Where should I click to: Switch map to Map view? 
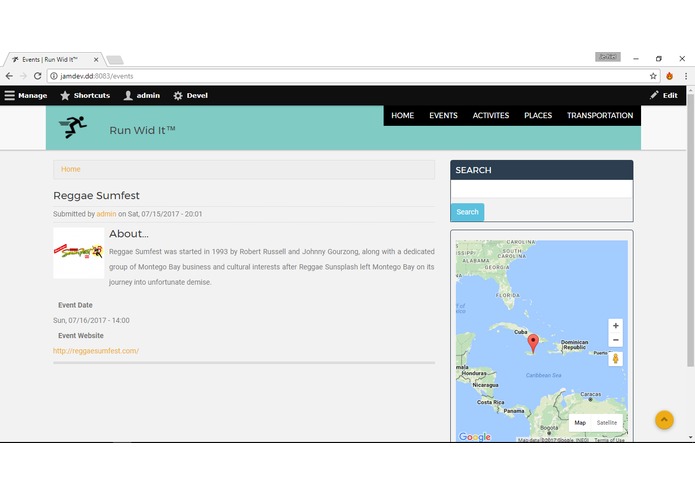[580, 423]
